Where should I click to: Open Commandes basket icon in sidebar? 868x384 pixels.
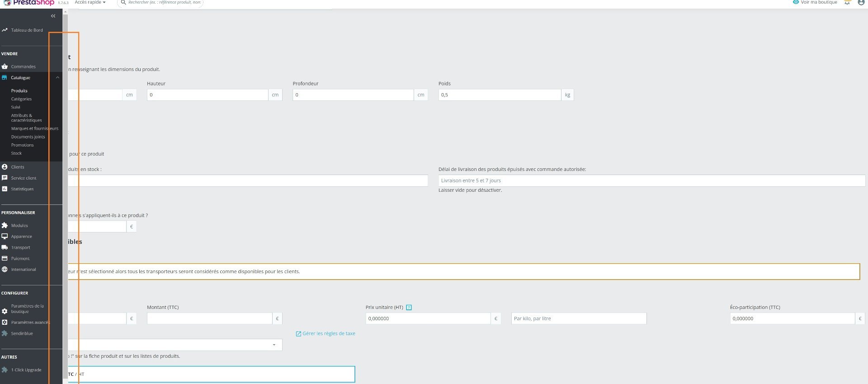(x=5, y=66)
